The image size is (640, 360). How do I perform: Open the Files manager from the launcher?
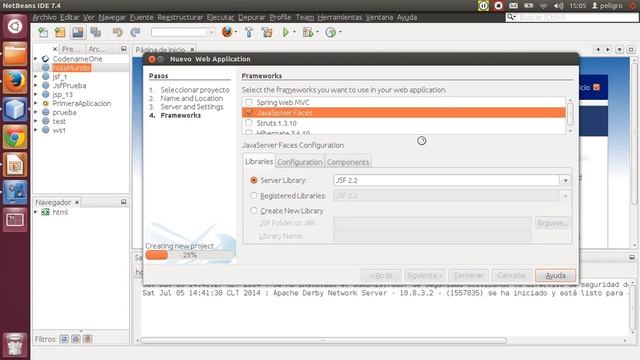15,54
